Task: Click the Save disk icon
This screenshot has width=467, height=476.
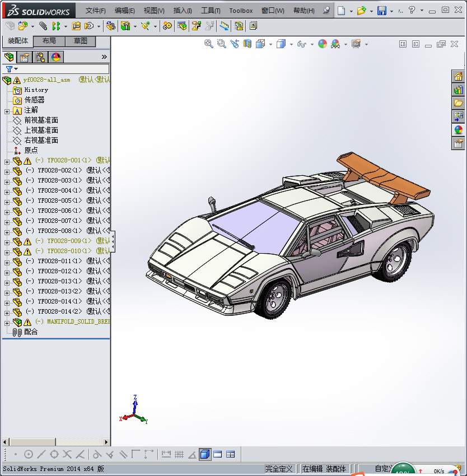Action: (381, 11)
